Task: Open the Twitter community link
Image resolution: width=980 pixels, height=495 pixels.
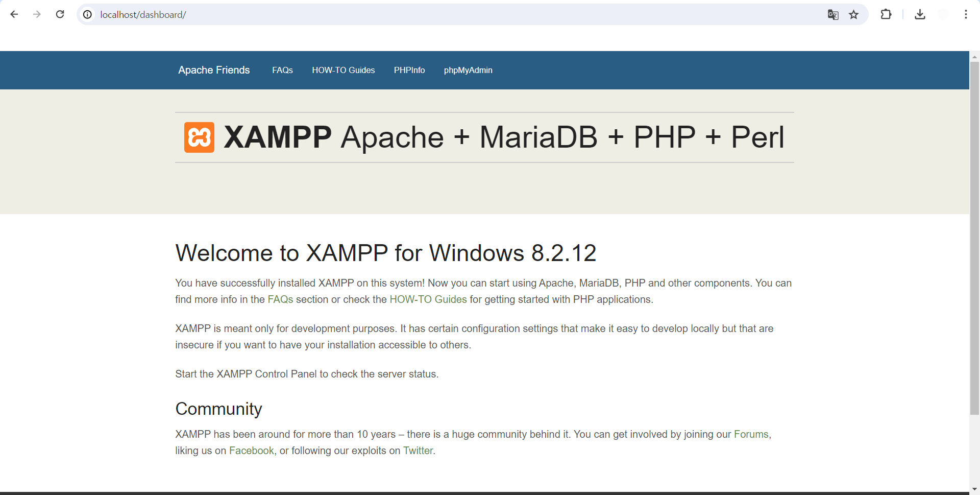Action: tap(418, 451)
